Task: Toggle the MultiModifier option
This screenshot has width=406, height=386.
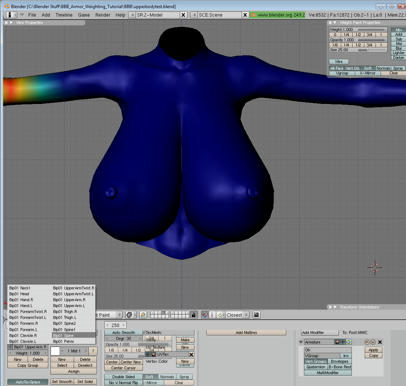Action: pos(328,373)
